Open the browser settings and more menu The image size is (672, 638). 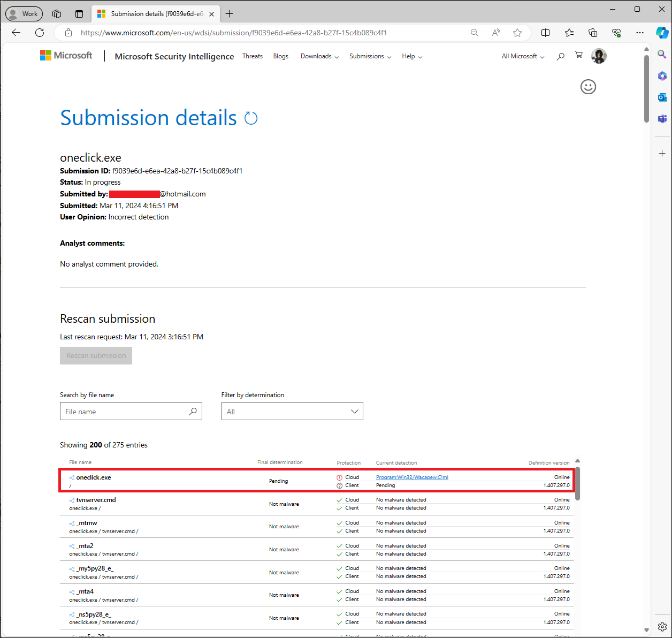640,33
